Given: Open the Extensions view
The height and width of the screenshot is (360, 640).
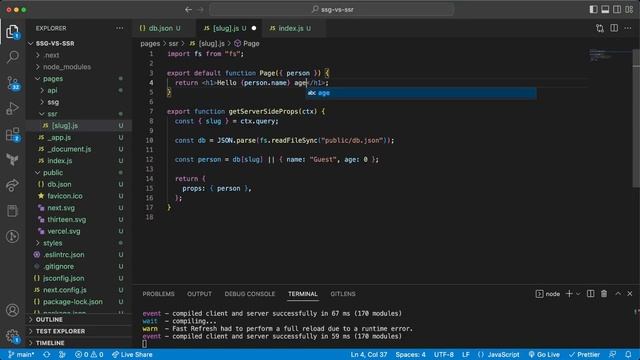Looking at the screenshot, I should tap(13, 134).
